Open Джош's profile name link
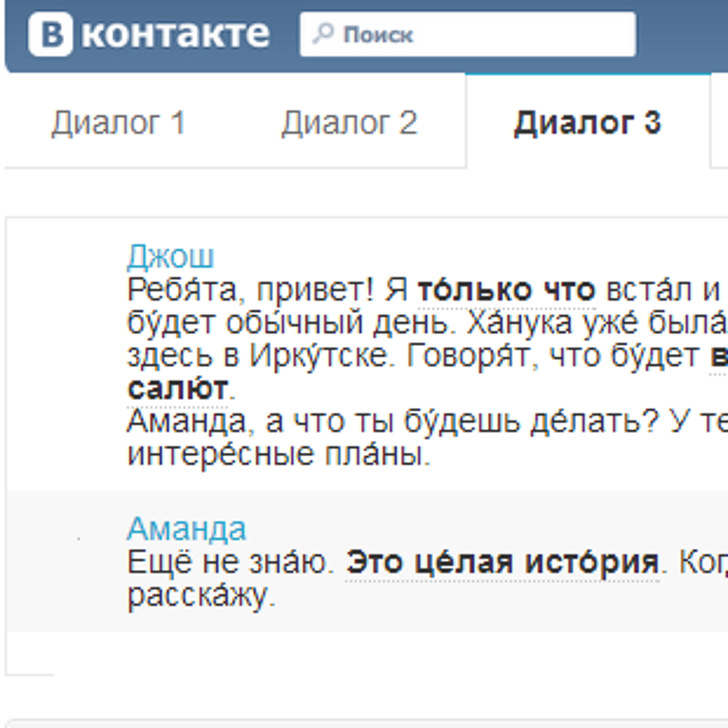This screenshot has width=728, height=728. click(x=171, y=257)
